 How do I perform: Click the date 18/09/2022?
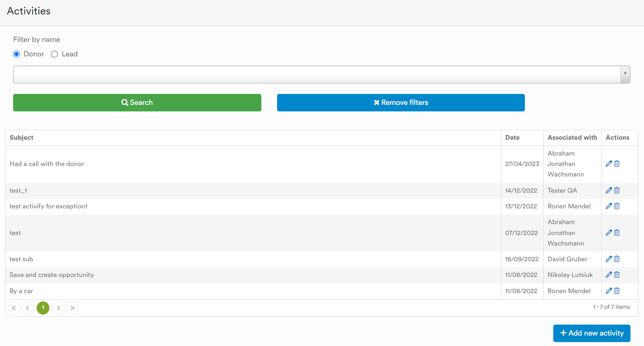(522, 259)
